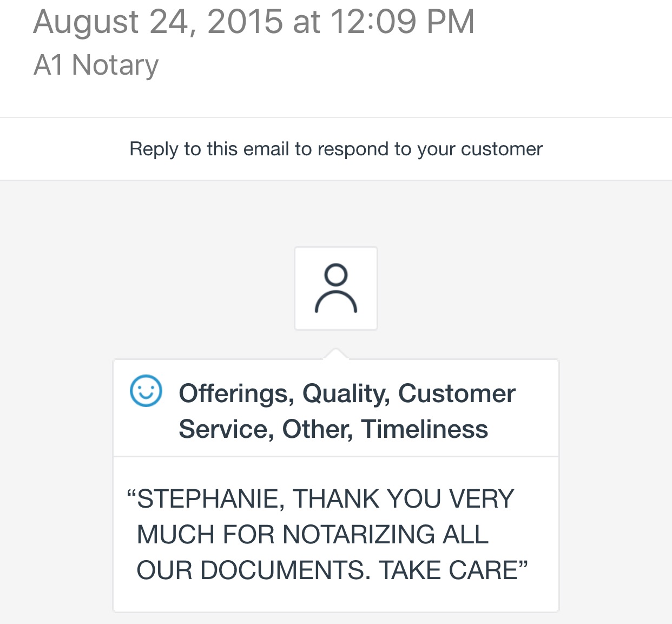The width and height of the screenshot is (672, 624).
Task: Click the 12:09 PM timestamp
Action: tap(402, 22)
